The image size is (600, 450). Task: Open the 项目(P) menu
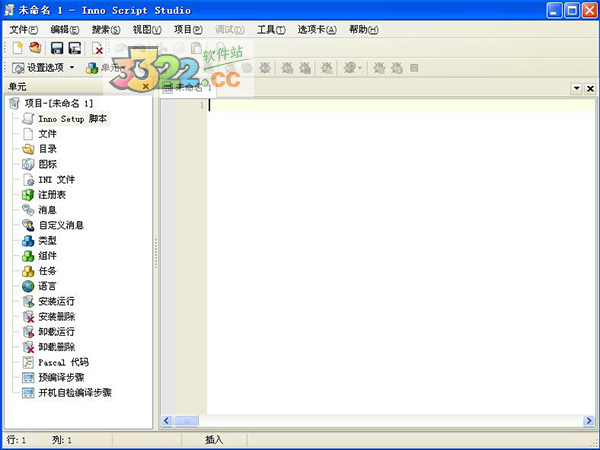[188, 29]
